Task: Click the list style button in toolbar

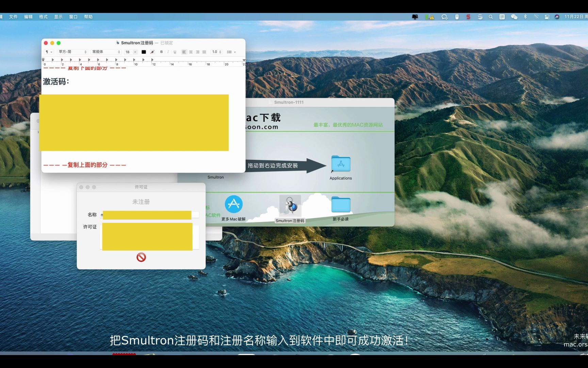Action: point(230,52)
